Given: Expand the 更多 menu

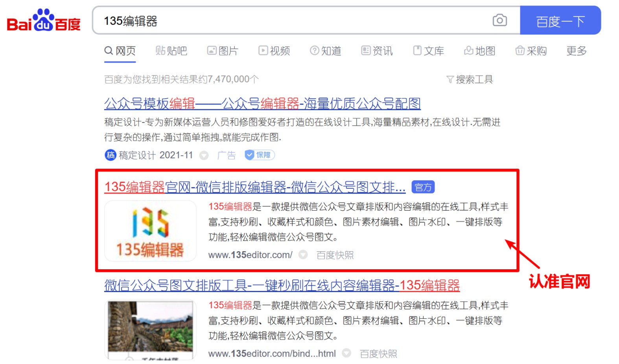Looking at the screenshot, I should click(577, 51).
